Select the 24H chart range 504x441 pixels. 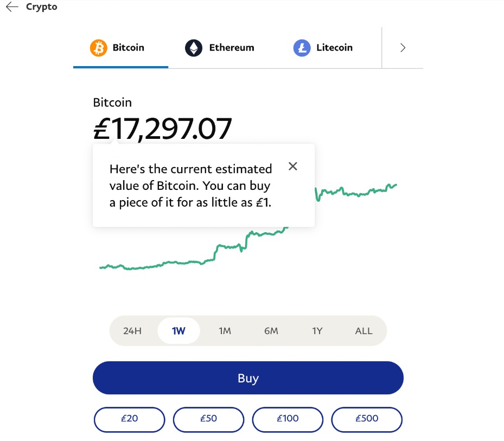tap(132, 331)
